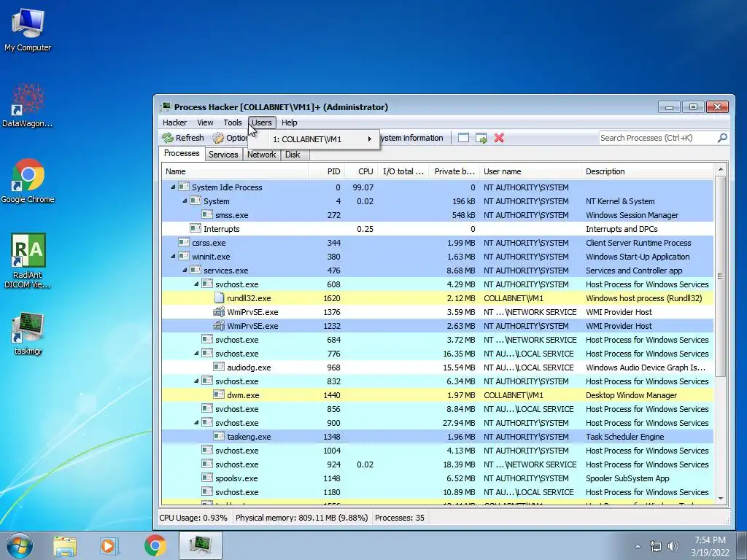Click the Search Processes input field
This screenshot has height=560, width=747.
pyautogui.click(x=657, y=138)
